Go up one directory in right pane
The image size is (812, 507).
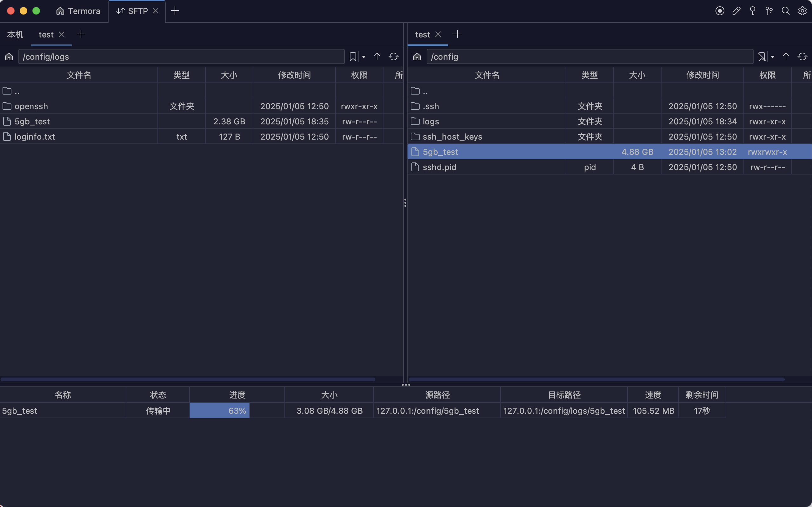pyautogui.click(x=786, y=57)
